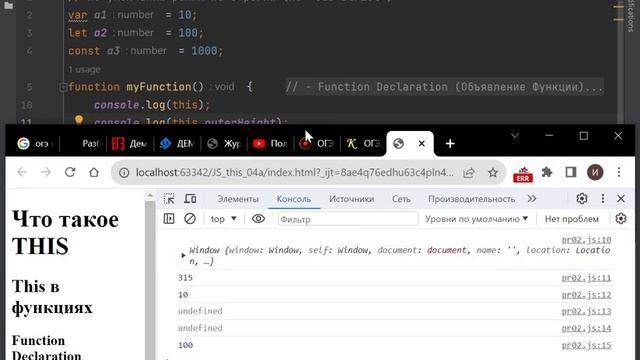Viewport: 640px width, 360px height.
Task: Click the browser back arrow
Action: (x=22, y=172)
